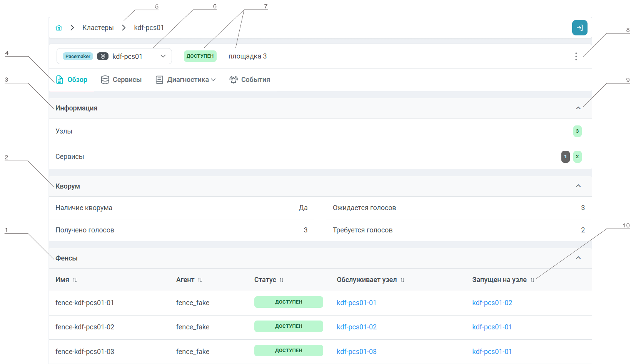Click the площадка 3 label
The height and width of the screenshot is (364, 636).
[247, 56]
